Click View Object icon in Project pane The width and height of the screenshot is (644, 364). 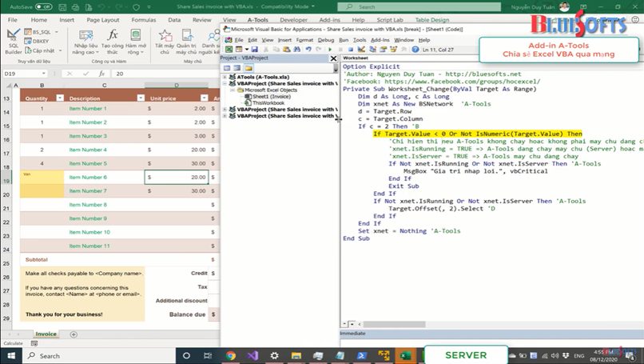(x=237, y=68)
